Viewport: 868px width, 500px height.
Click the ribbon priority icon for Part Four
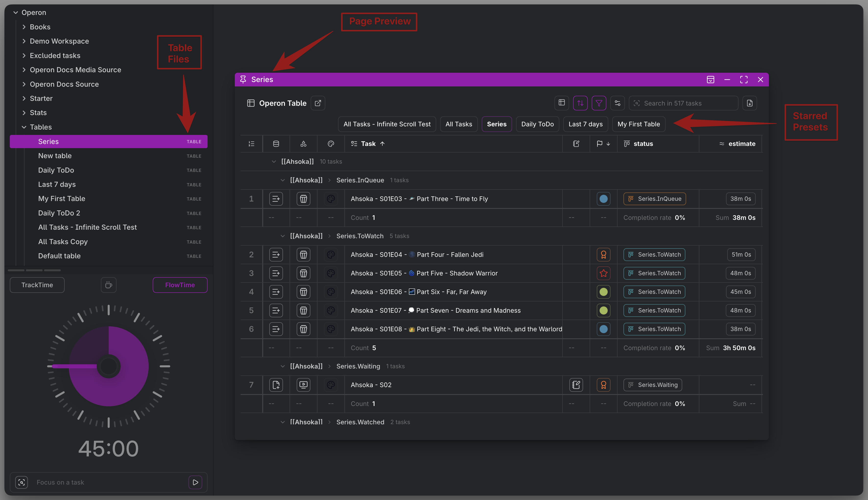pos(603,254)
